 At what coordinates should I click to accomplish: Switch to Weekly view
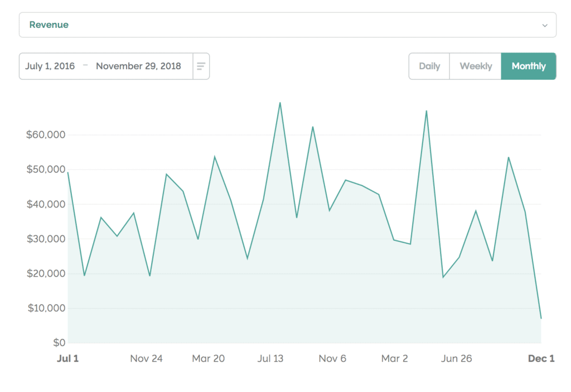click(475, 66)
